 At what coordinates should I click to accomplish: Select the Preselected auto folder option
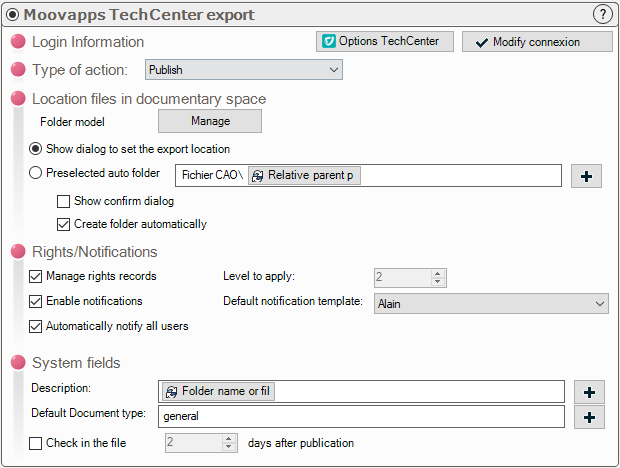pos(36,173)
